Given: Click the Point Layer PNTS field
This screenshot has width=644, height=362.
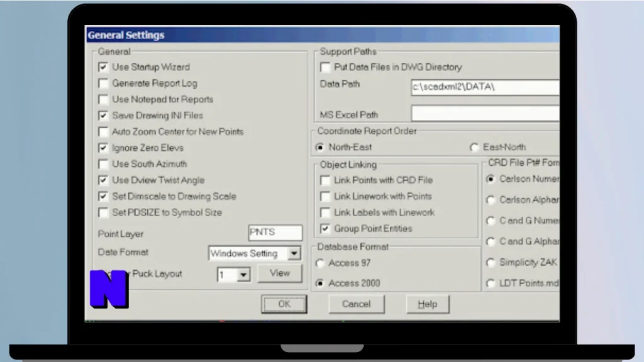Looking at the screenshot, I should pyautogui.click(x=275, y=233).
